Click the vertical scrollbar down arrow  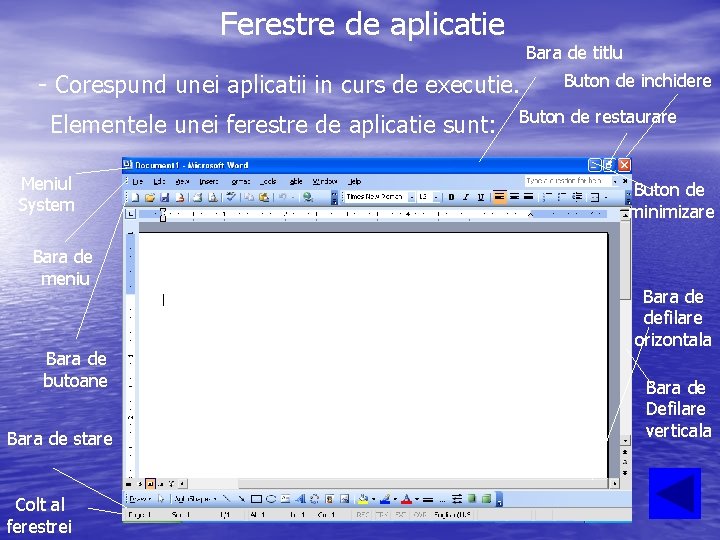[625, 440]
